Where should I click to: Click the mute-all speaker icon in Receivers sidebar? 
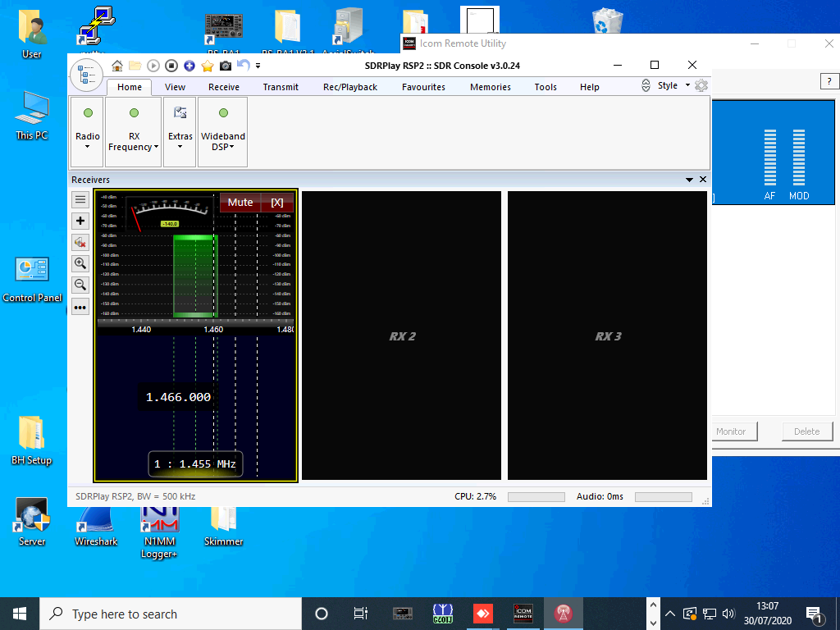pos(80,242)
